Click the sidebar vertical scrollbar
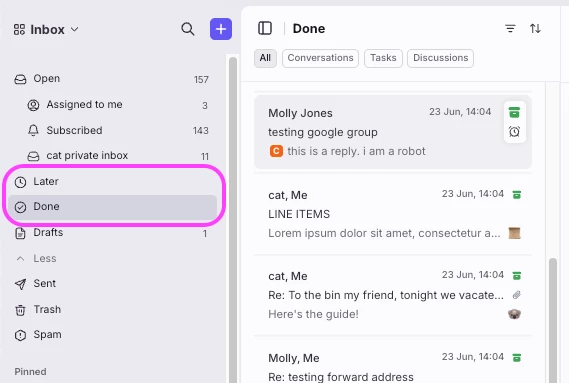The image size is (569, 383). coord(233,220)
